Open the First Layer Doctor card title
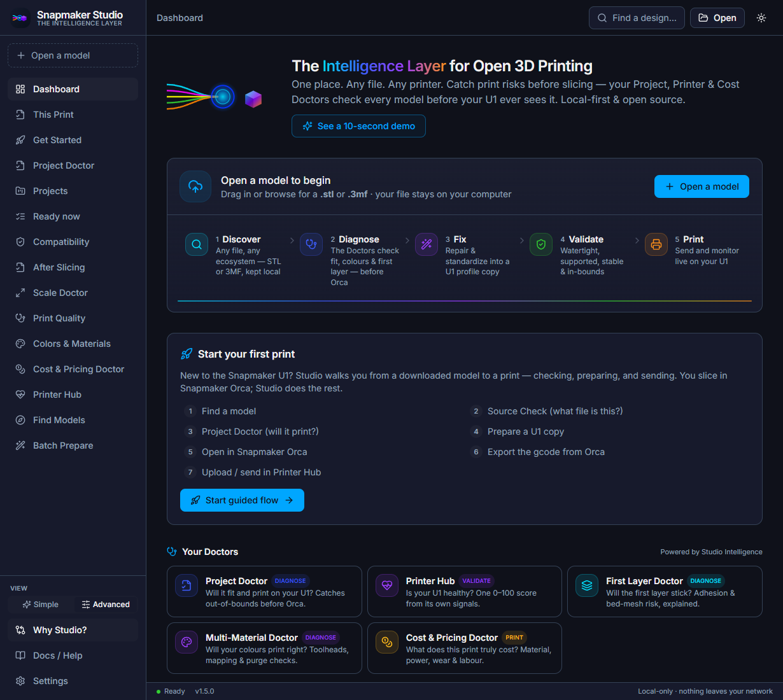Viewport: 783px width, 700px height. click(x=644, y=581)
